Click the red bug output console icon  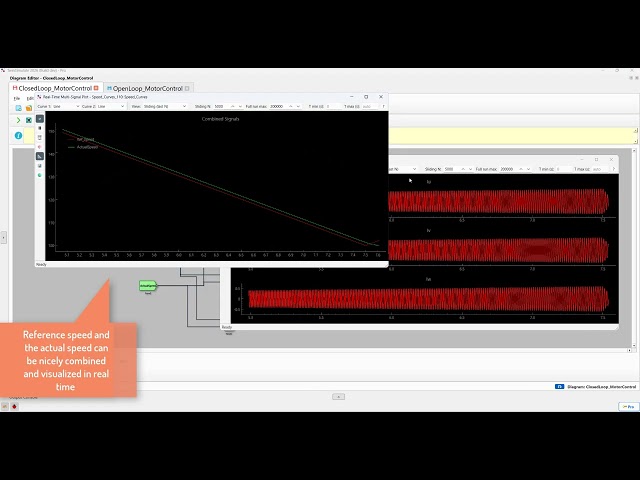(x=14, y=407)
